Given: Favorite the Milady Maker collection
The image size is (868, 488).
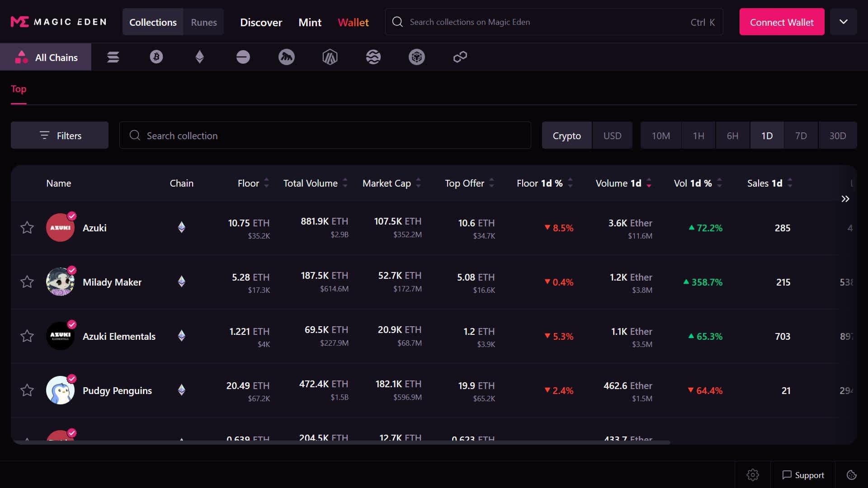Looking at the screenshot, I should (27, 282).
